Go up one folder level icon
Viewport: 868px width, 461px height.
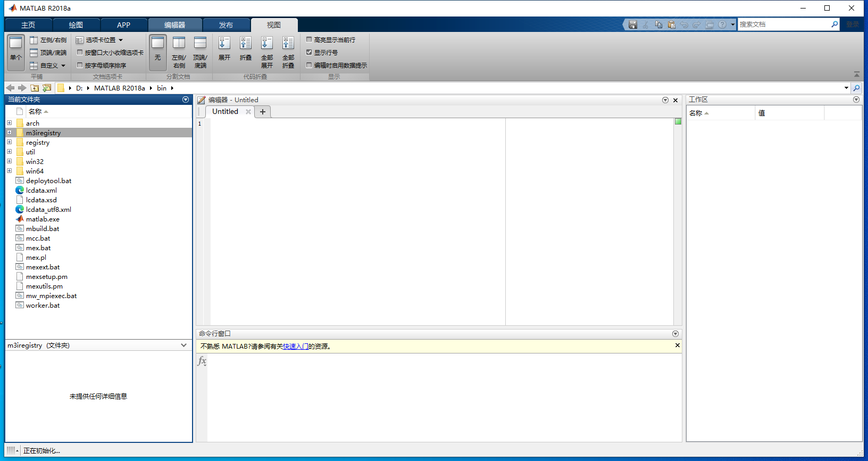[x=35, y=88]
